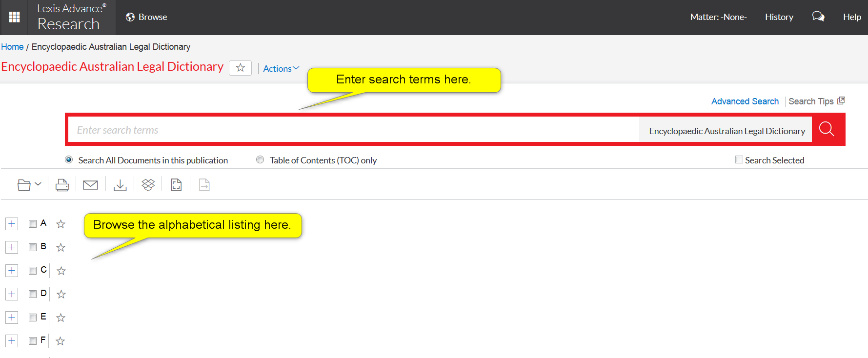Star the letter B section
This screenshot has width=868, height=358.
coord(61,247)
